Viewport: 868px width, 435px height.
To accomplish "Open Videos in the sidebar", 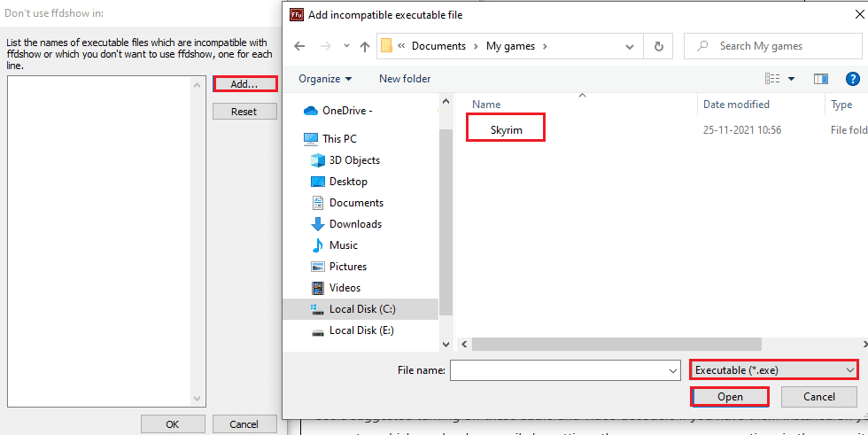I will click(336, 288).
